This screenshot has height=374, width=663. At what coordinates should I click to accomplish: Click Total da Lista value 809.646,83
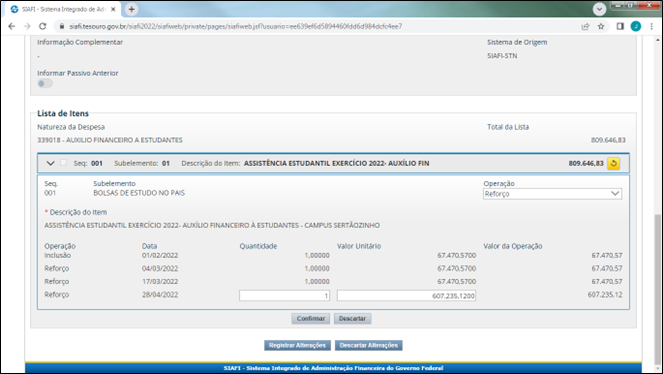coord(608,140)
